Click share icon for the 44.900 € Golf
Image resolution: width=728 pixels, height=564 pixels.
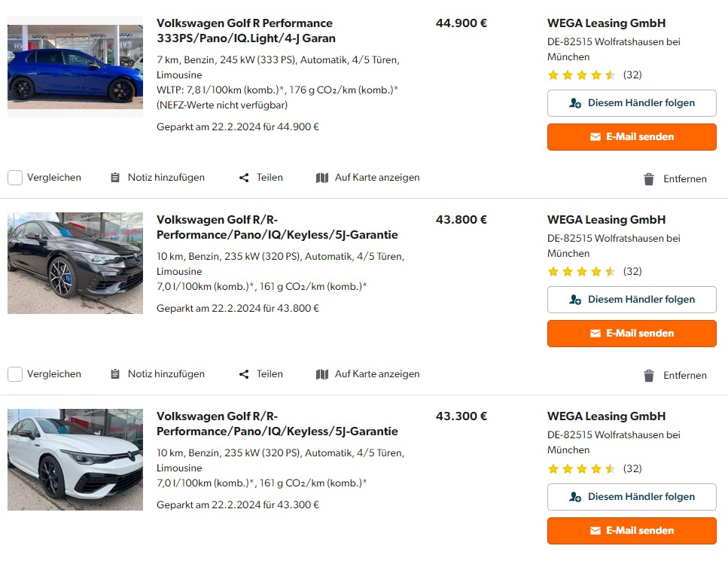(x=244, y=178)
